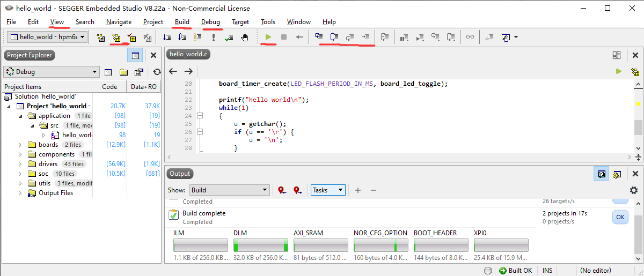644x276 pixels.
Task: Select the Output Files tree item
Action: [56, 193]
